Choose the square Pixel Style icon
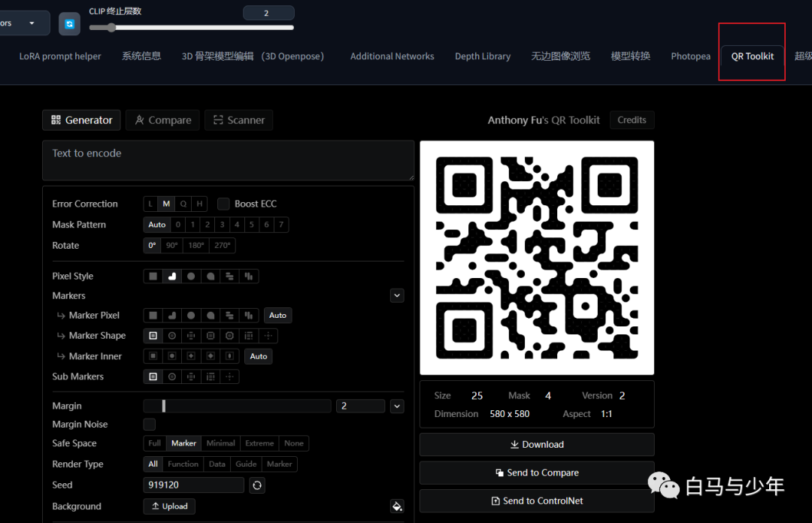Viewport: 812px width, 523px height. click(x=153, y=277)
